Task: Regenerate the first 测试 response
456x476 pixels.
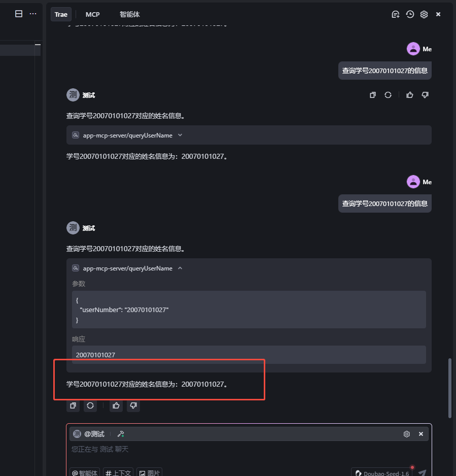Action: coord(388,95)
